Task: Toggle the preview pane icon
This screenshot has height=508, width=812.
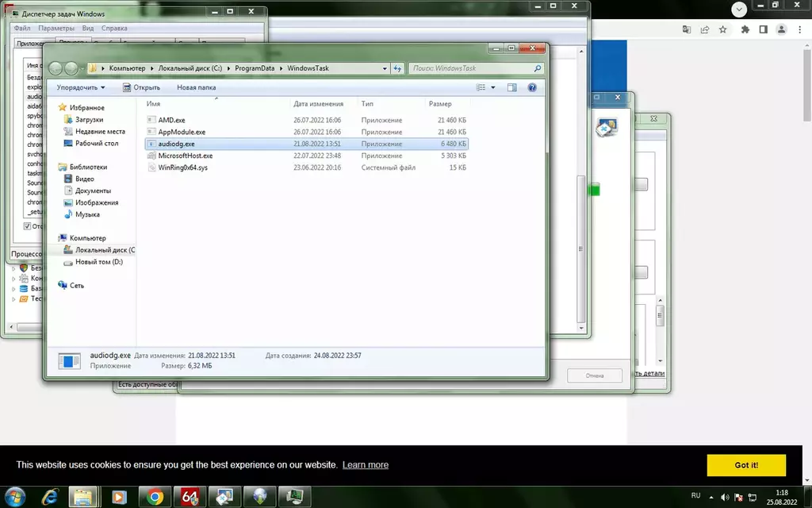Action: pyautogui.click(x=511, y=87)
